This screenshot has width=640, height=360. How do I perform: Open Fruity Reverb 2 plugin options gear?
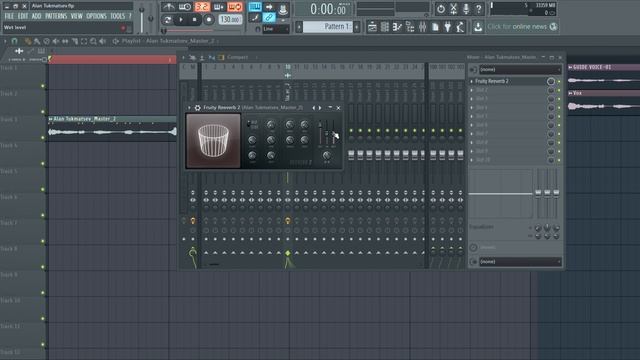(198, 108)
